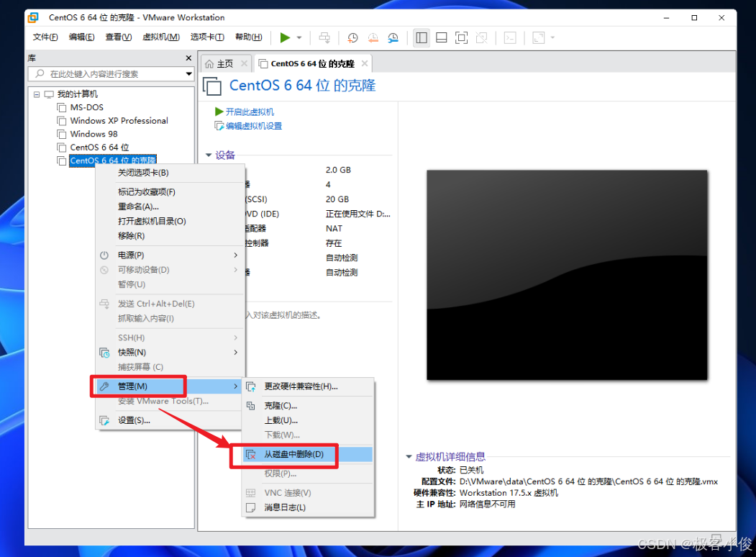The image size is (756, 557).
Task: Click the full screen mode icon
Action: point(461,37)
